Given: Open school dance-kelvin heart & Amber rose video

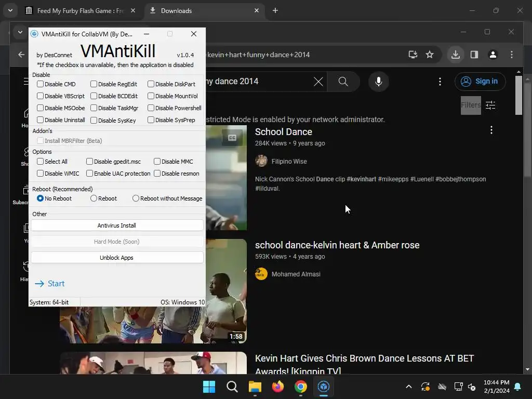Looking at the screenshot, I should tap(337, 245).
